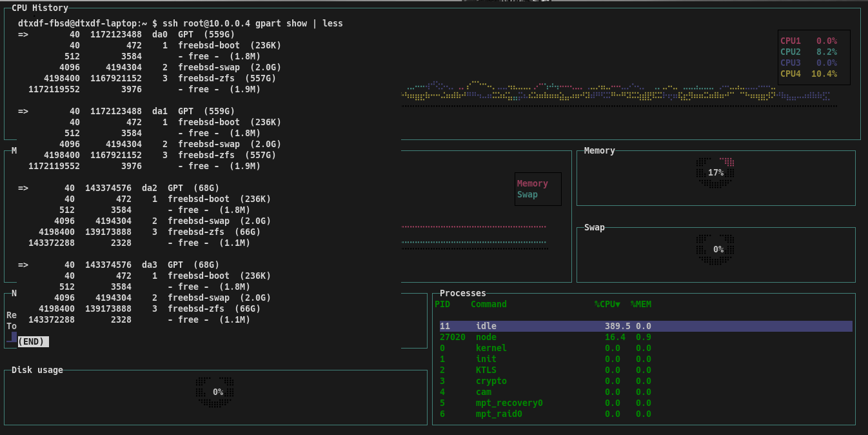Select the kernel process row
This screenshot has width=868, height=435.
click(x=491, y=348)
